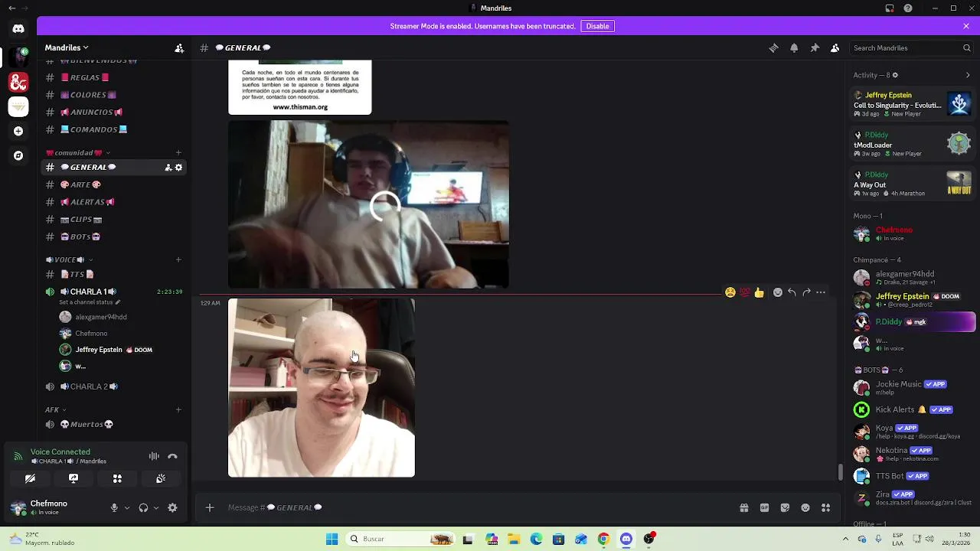Open emoji picker in message bar
The image size is (980, 551).
[x=805, y=507]
